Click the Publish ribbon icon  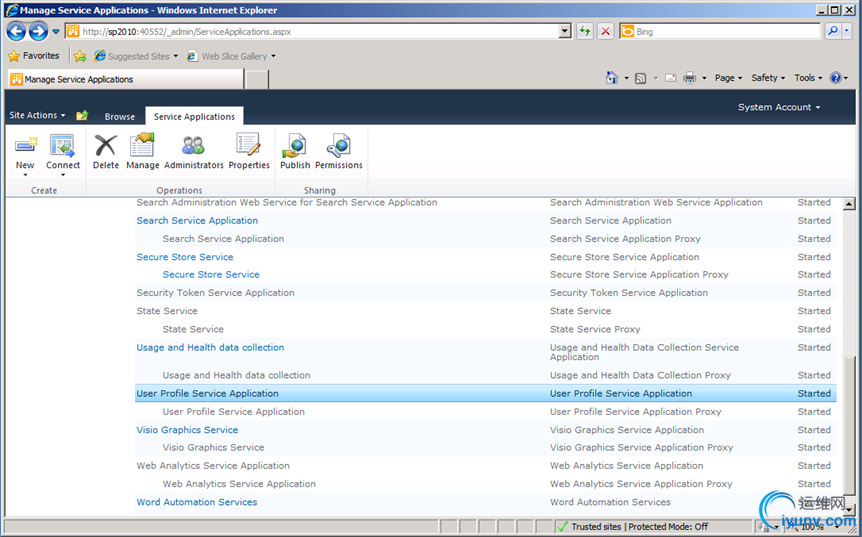pyautogui.click(x=295, y=146)
